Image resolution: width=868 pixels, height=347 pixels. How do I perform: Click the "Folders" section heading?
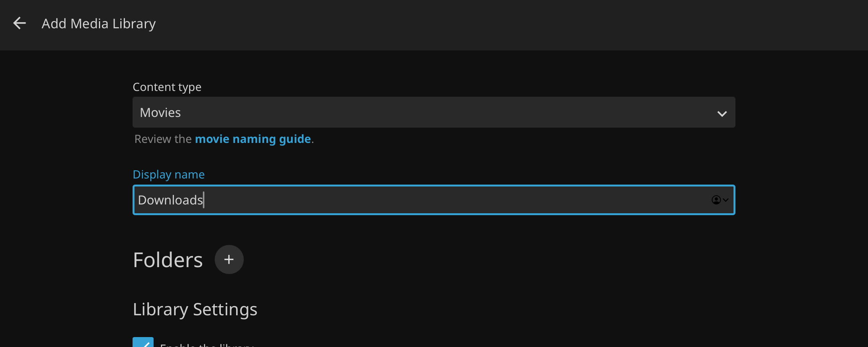click(x=168, y=260)
